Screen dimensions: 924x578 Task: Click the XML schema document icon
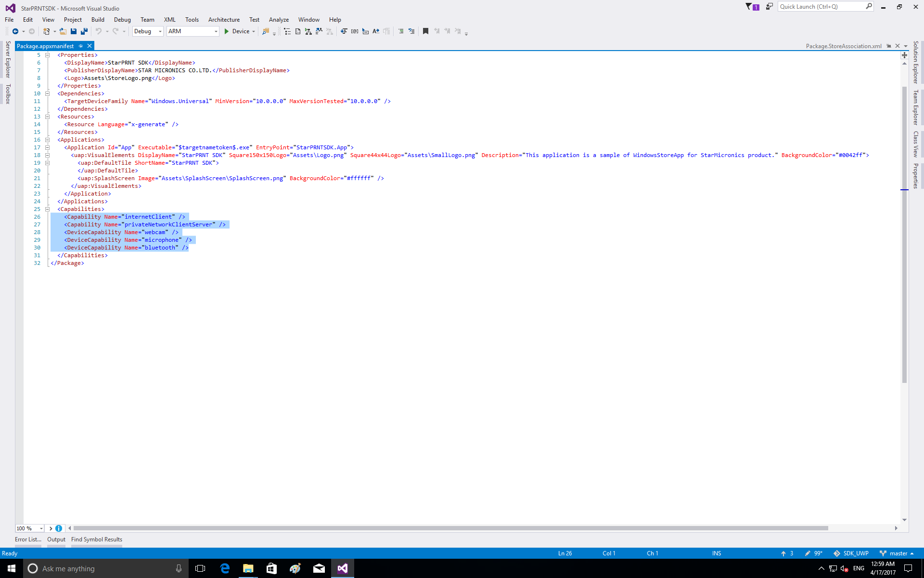(298, 31)
